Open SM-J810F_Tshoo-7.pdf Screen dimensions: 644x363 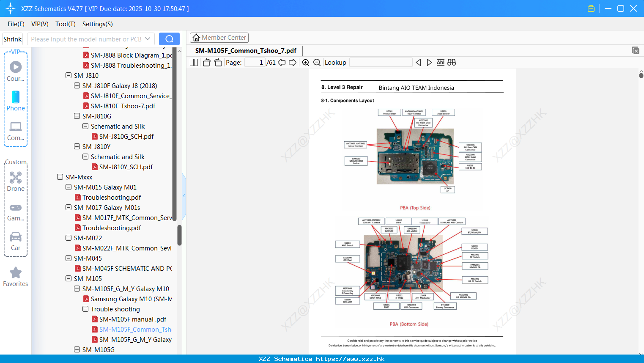click(x=119, y=106)
